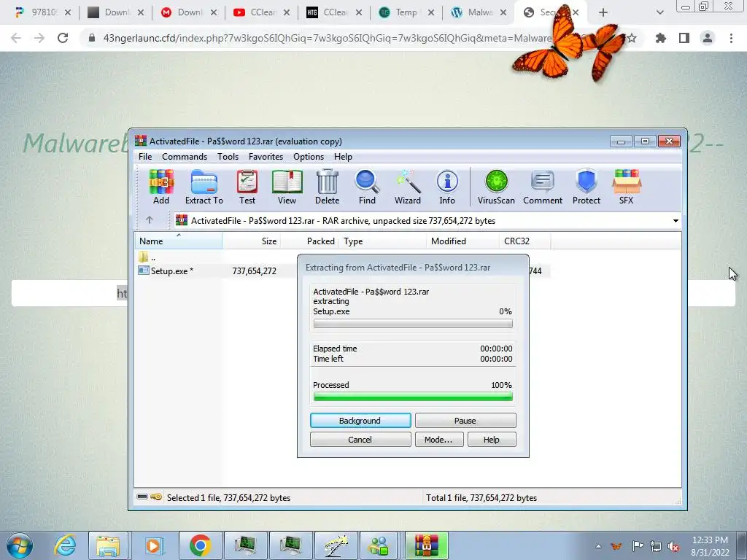The width and height of the screenshot is (747, 560).
Task: Click the View toolbar icon
Action: click(287, 187)
